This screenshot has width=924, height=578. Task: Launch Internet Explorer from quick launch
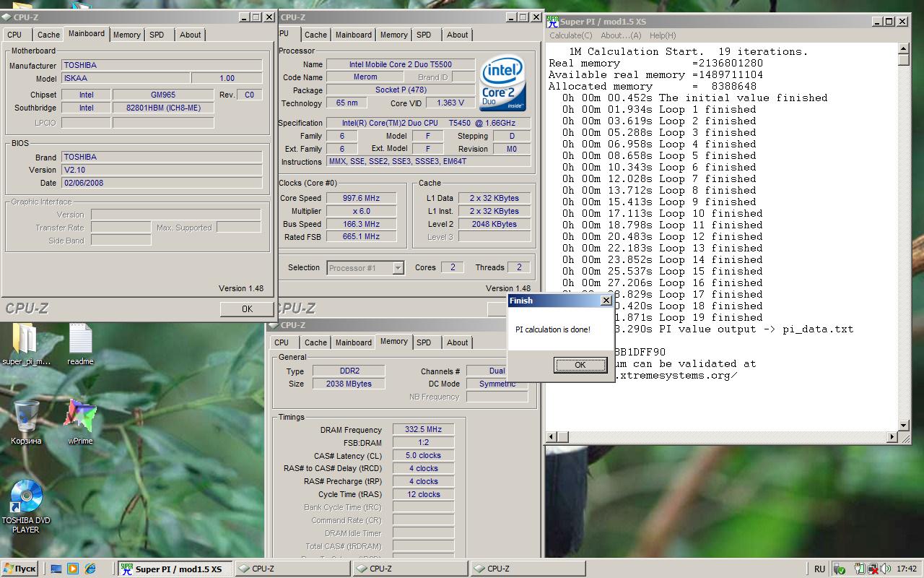90,569
